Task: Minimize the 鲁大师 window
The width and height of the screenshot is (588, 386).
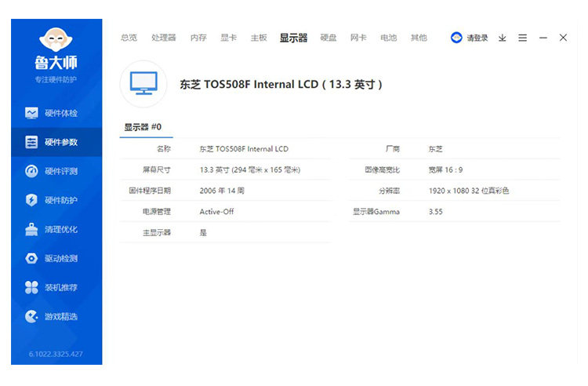Action: click(543, 38)
